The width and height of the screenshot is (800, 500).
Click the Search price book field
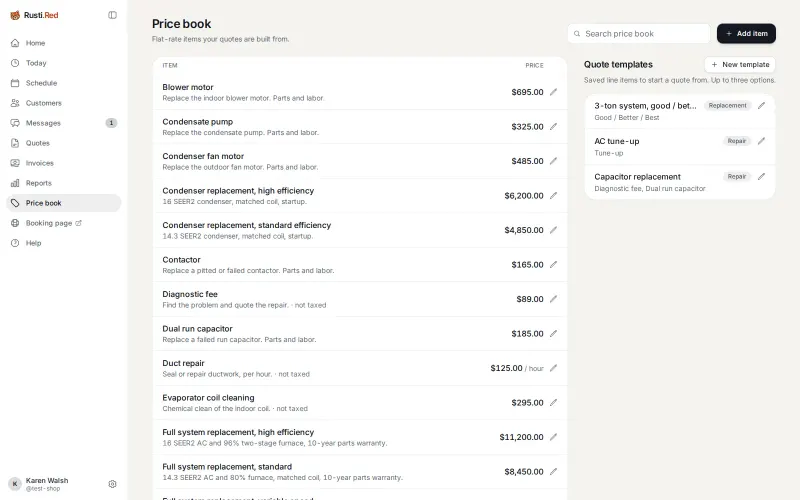(x=639, y=34)
